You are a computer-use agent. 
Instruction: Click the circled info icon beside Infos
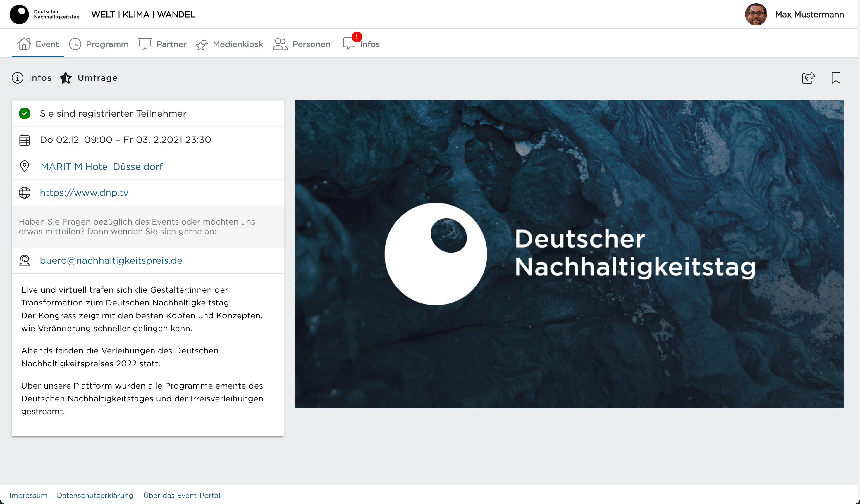(x=18, y=78)
